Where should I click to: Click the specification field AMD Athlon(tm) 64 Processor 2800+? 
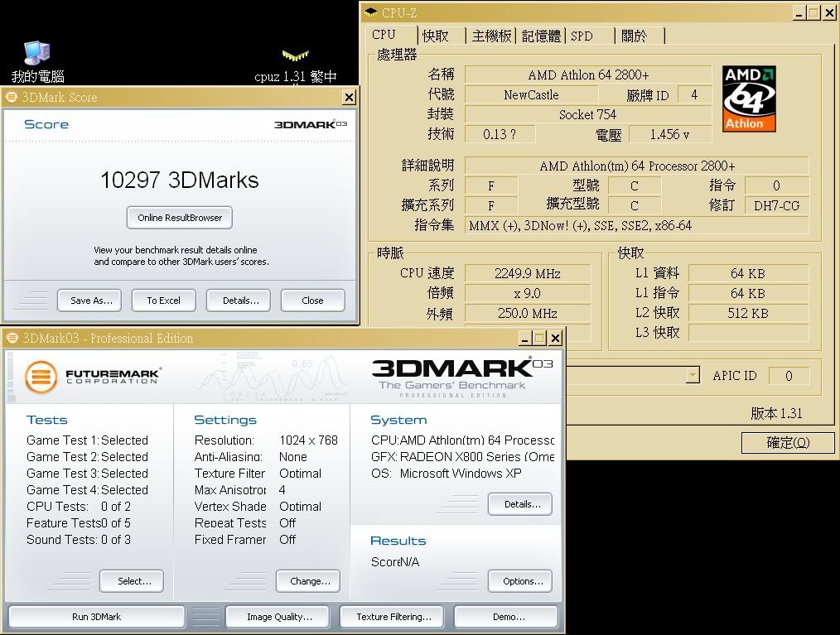pos(636,166)
